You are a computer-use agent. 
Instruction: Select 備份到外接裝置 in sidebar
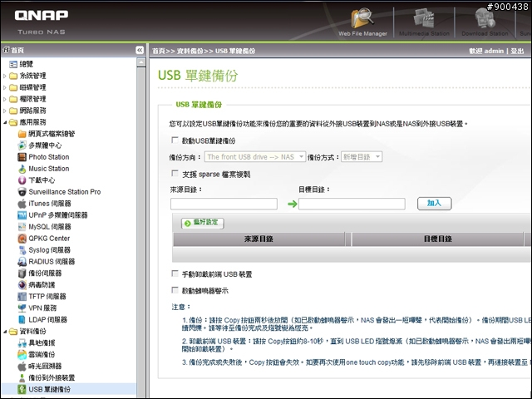pos(52,377)
